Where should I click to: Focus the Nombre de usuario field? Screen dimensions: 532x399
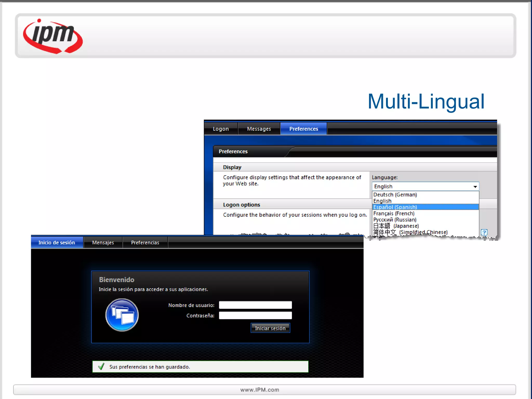255,305
